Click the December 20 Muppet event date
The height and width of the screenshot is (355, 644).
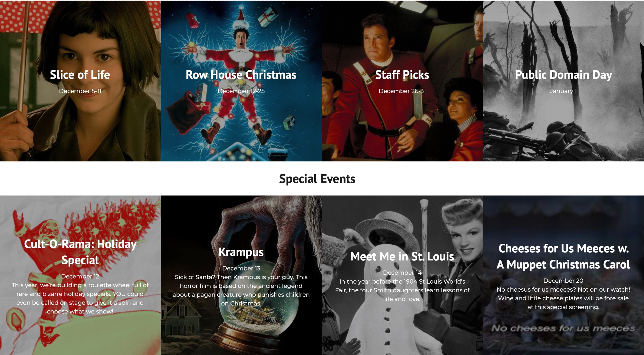click(x=563, y=281)
